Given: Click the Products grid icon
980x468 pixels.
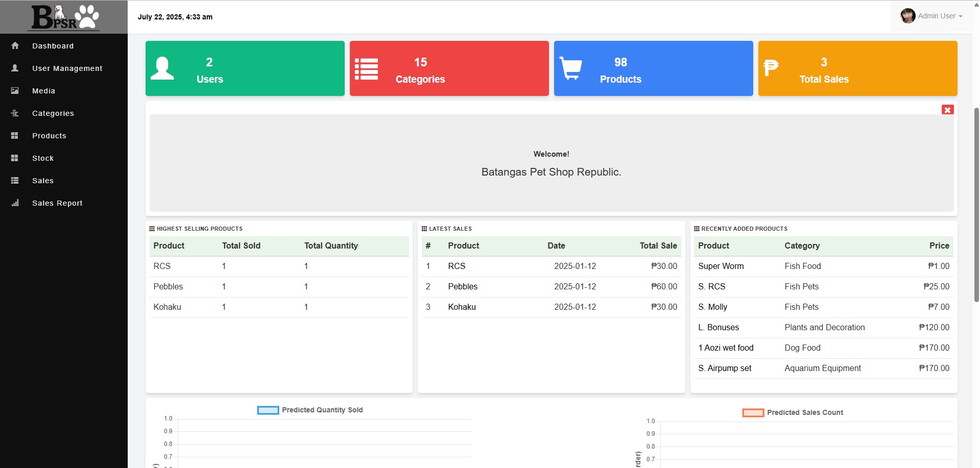Looking at the screenshot, I should click(15, 136).
